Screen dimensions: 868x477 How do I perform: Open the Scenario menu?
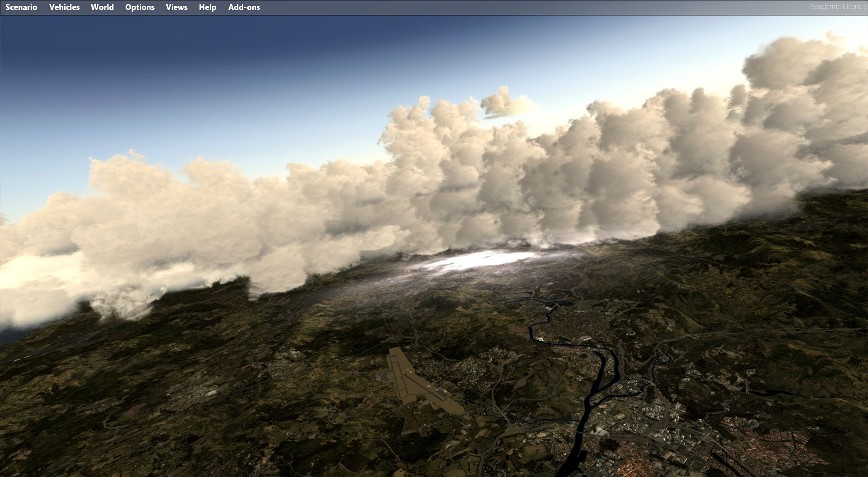(x=21, y=7)
